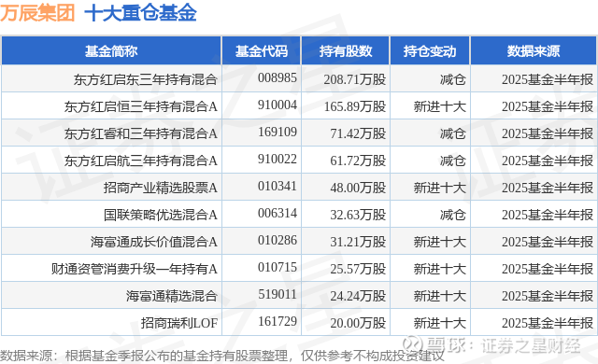The image size is (598, 364).
Task: Select fund 财通资管消费升级一年持有A
Action: click(135, 269)
